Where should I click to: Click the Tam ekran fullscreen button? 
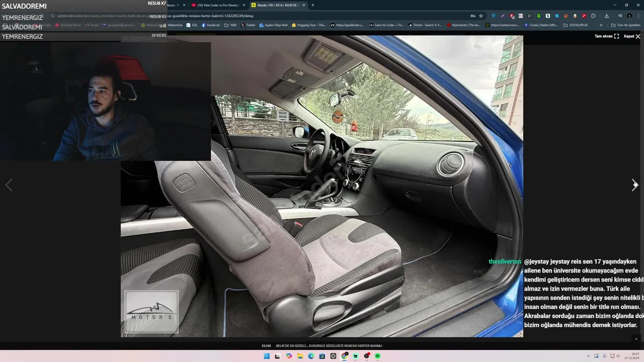(x=607, y=36)
